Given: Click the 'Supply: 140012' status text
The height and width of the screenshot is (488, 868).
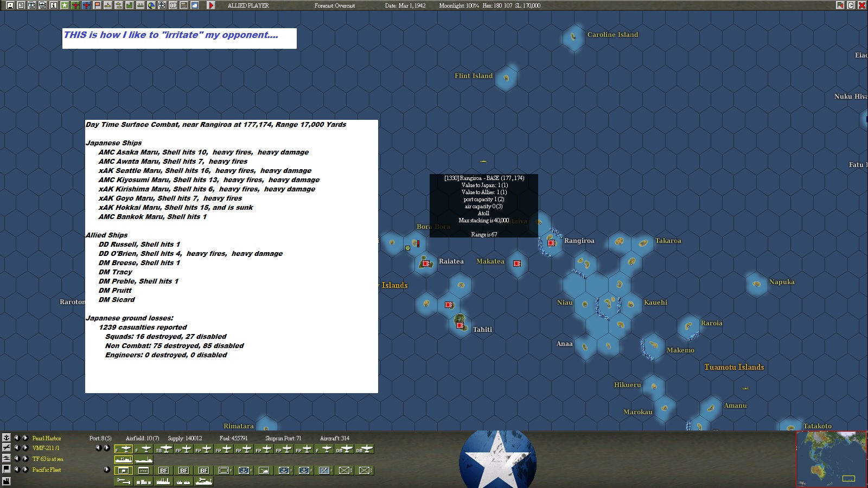Looking at the screenshot, I should click(185, 438).
